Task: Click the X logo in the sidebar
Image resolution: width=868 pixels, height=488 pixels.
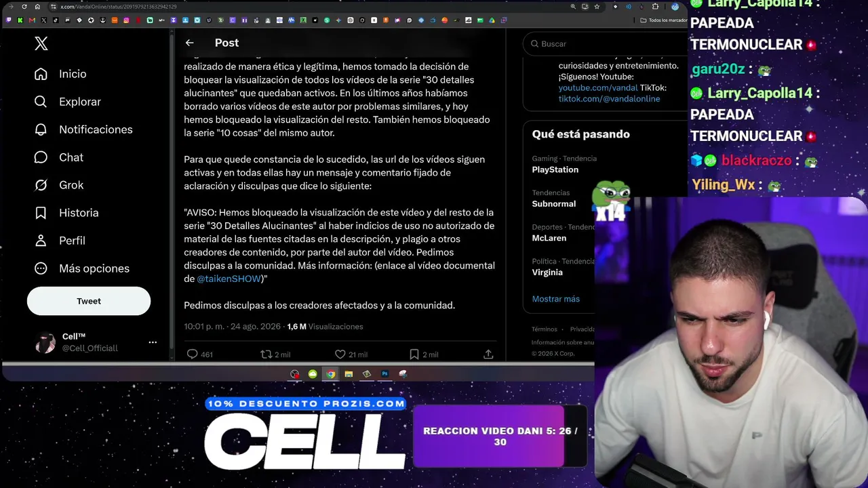Action: 41,44
